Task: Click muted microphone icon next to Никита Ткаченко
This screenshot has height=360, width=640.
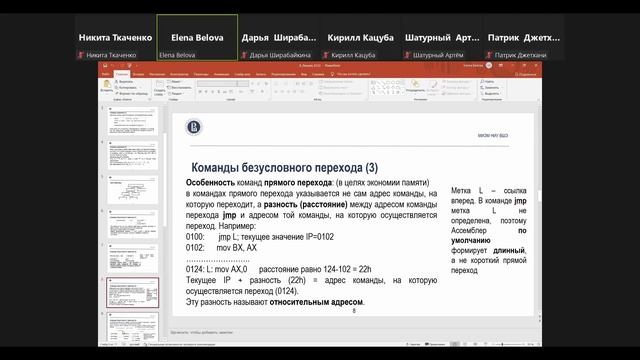Action: [x=80, y=55]
